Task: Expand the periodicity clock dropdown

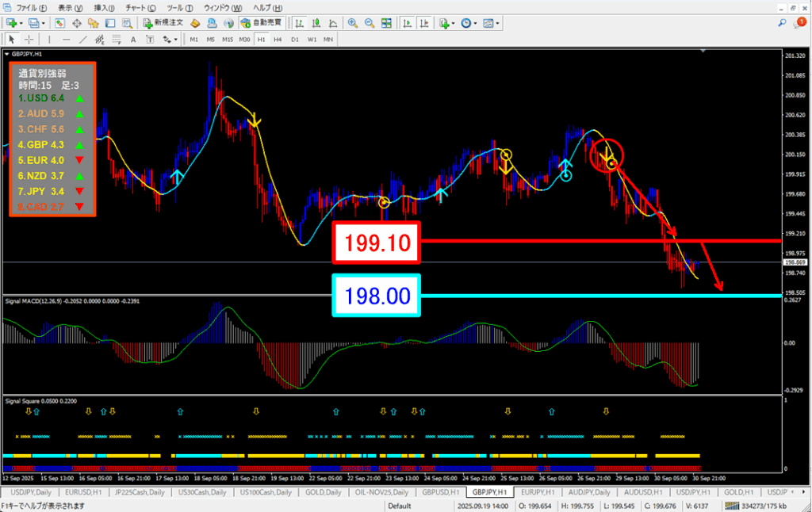Action: pyautogui.click(x=476, y=23)
